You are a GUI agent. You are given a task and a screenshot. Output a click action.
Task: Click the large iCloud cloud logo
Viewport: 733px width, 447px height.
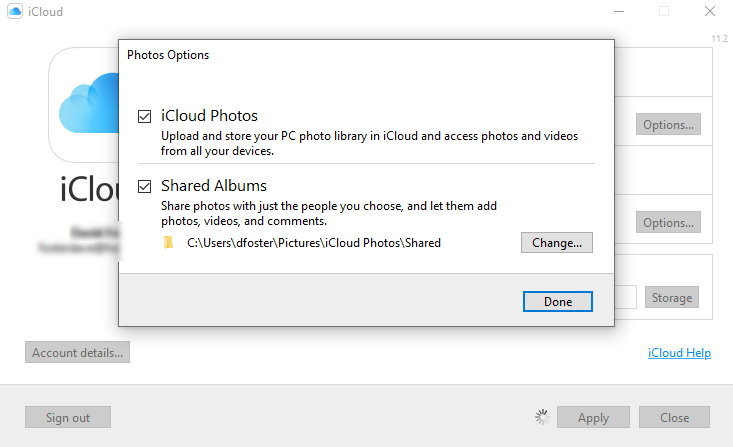coord(84,105)
